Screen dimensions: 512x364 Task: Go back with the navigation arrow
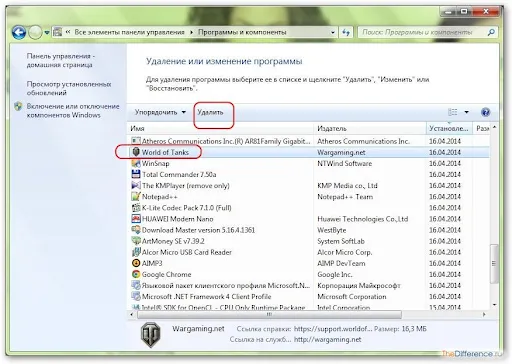(19, 32)
